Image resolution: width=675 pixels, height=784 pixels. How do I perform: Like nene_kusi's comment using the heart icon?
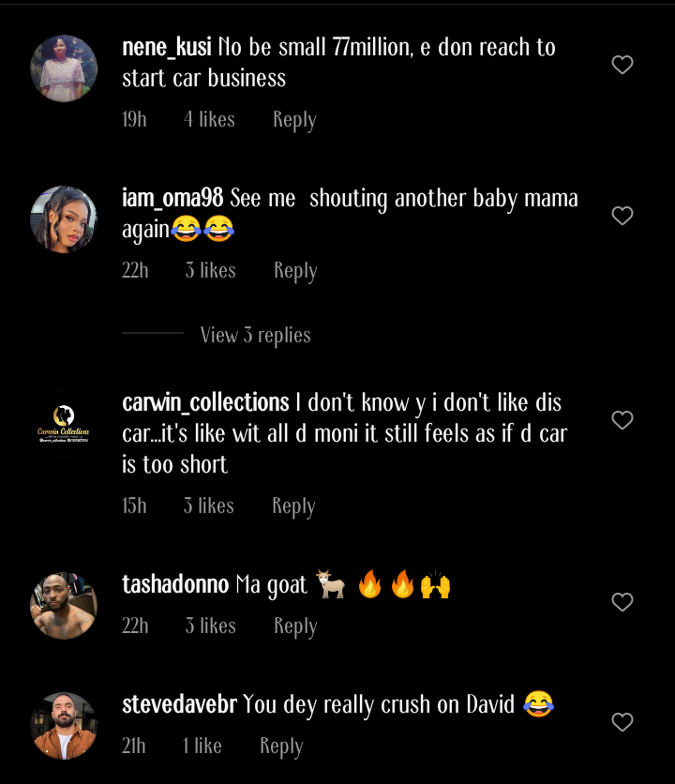(x=622, y=65)
